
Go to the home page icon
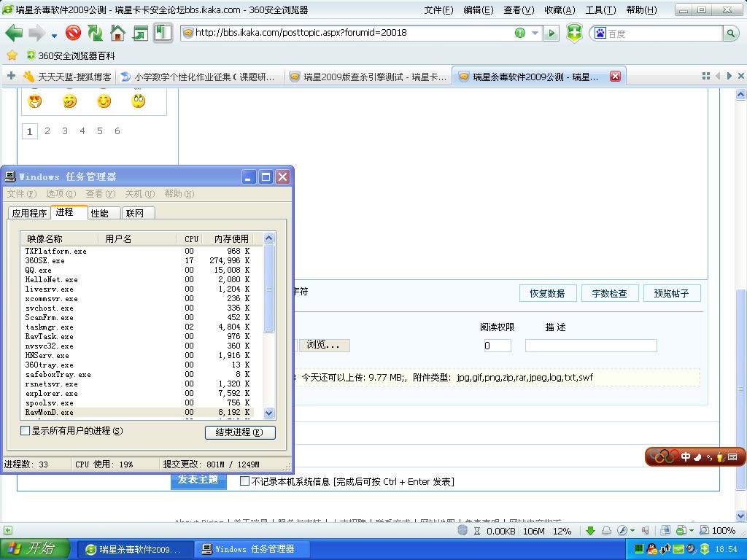[117, 33]
